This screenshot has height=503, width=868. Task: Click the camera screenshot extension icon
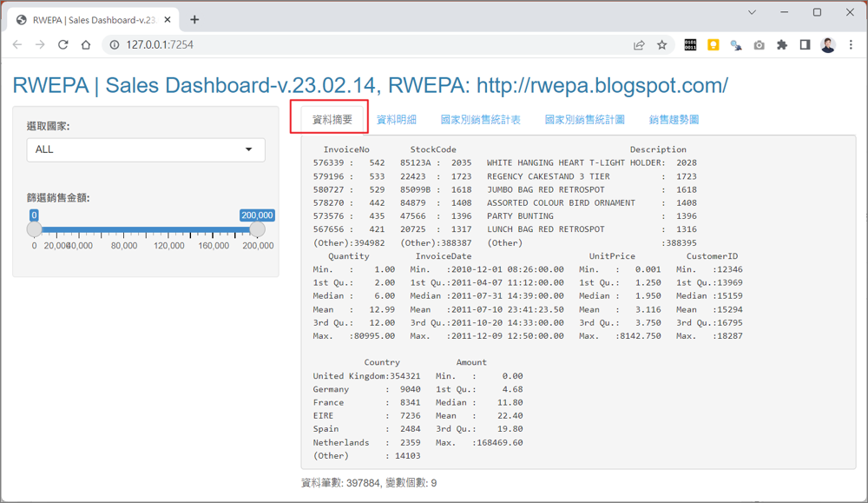tap(759, 45)
